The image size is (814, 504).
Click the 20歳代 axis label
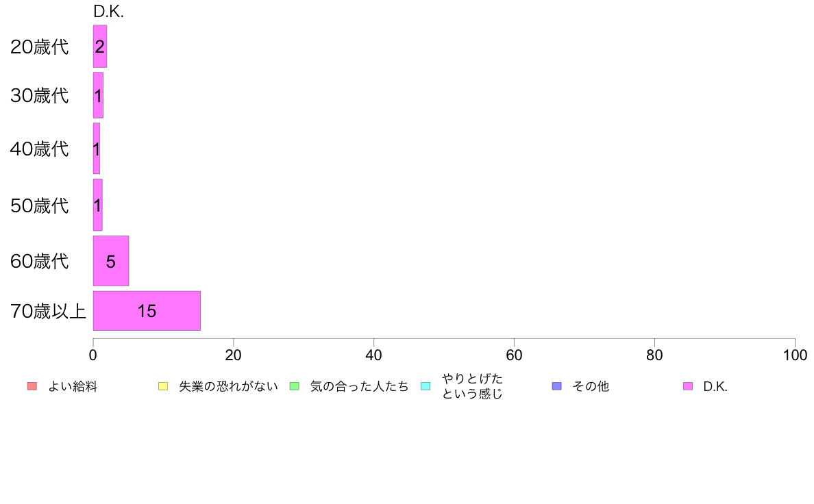click(x=40, y=47)
